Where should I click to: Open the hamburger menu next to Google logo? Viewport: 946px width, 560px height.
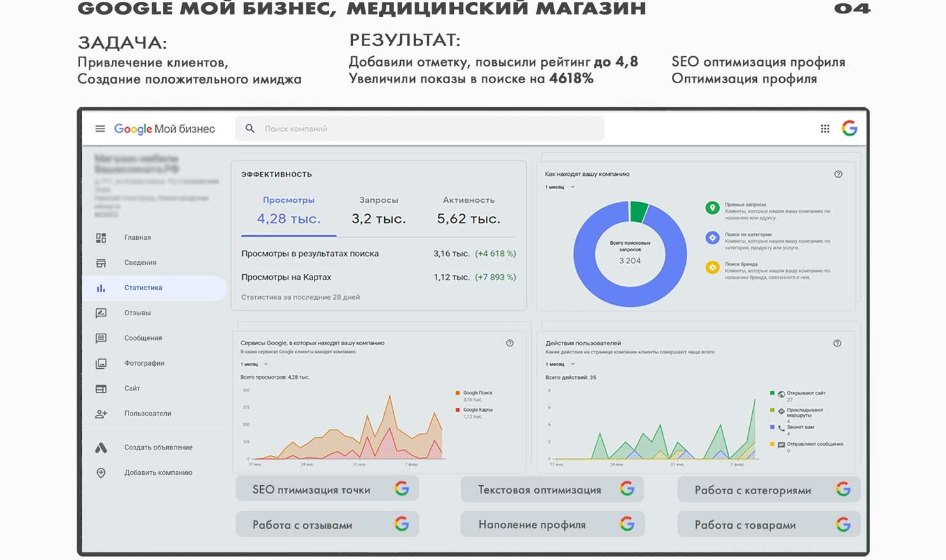pyautogui.click(x=100, y=128)
